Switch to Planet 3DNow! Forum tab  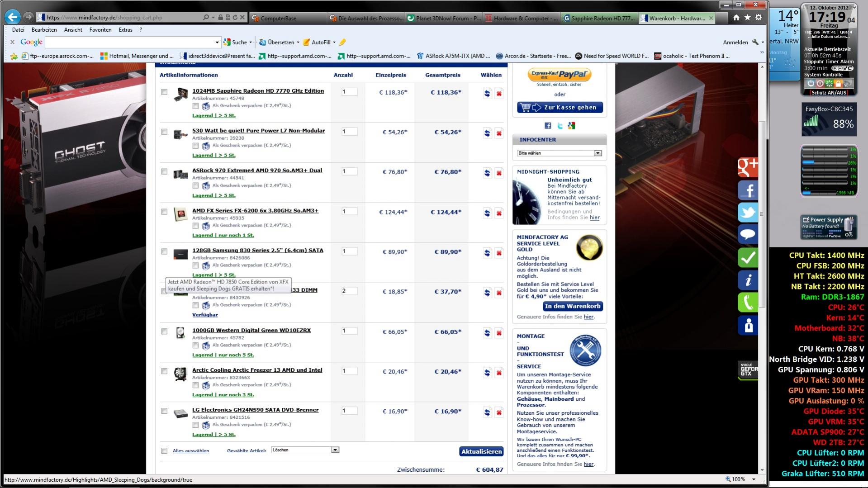pyautogui.click(x=444, y=18)
